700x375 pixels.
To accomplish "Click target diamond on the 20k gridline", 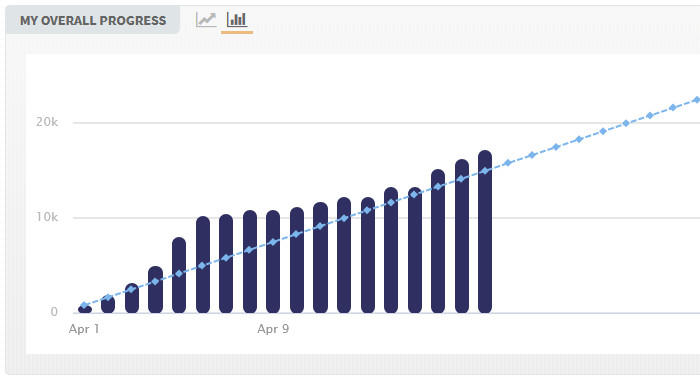I will pyautogui.click(x=626, y=123).
